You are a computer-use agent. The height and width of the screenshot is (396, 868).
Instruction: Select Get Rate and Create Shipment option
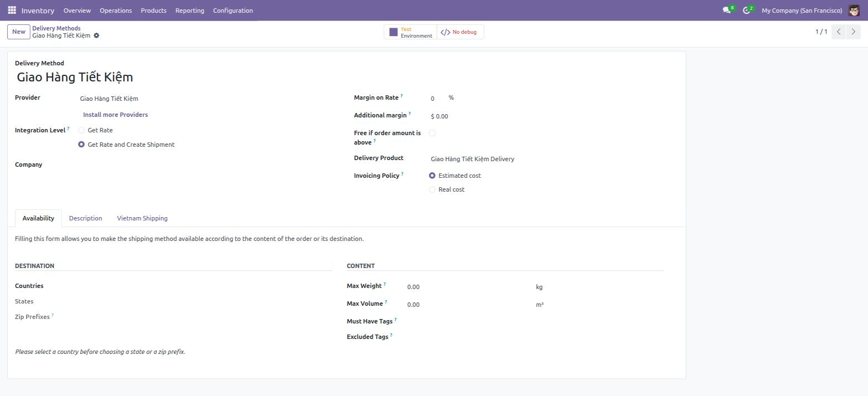point(81,145)
